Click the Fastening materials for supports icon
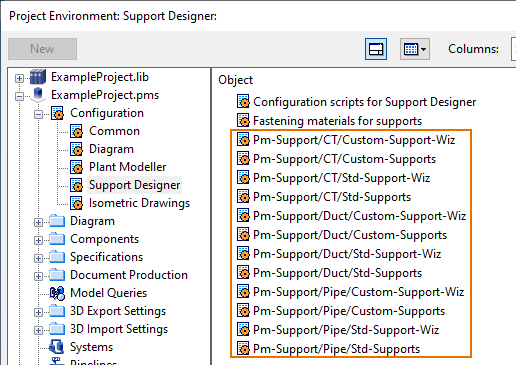The height and width of the screenshot is (365, 516). tap(243, 121)
